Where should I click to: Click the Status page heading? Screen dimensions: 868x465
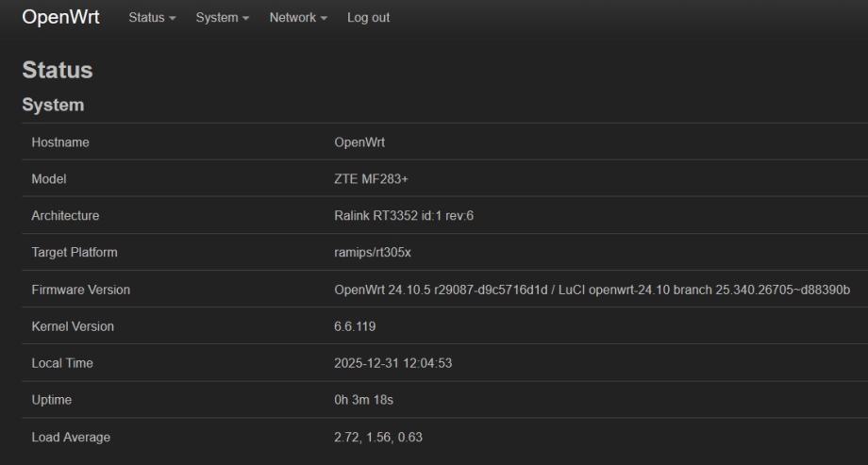[58, 71]
